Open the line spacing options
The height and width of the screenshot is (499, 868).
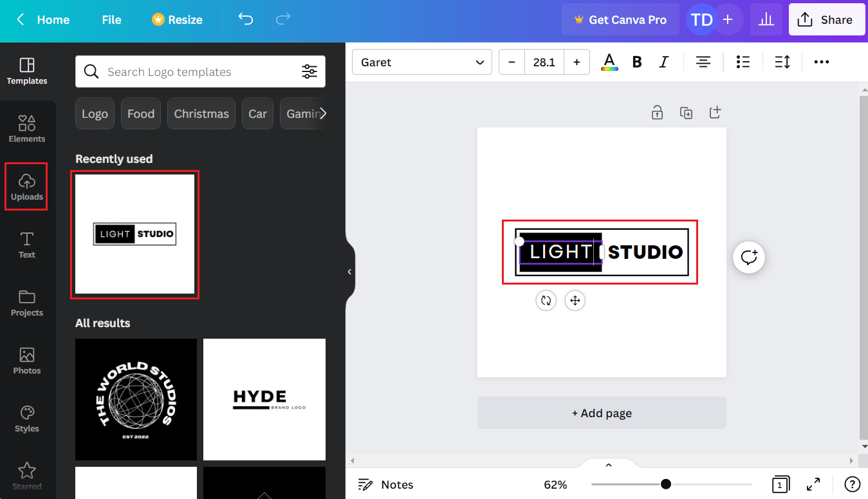(782, 62)
